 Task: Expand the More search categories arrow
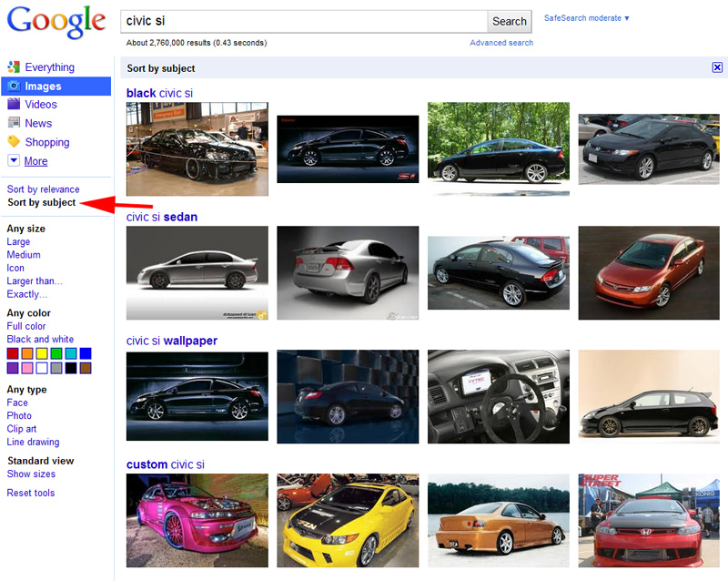point(14,161)
